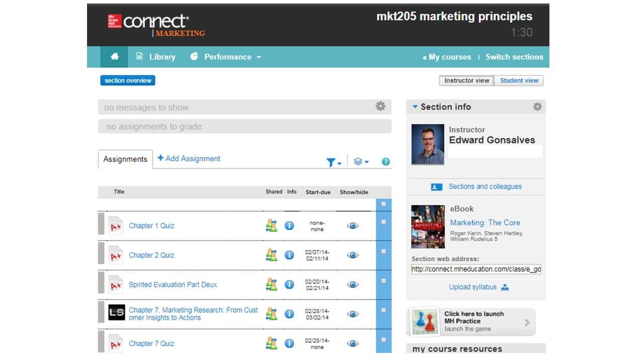Click Add Assignment

click(189, 158)
